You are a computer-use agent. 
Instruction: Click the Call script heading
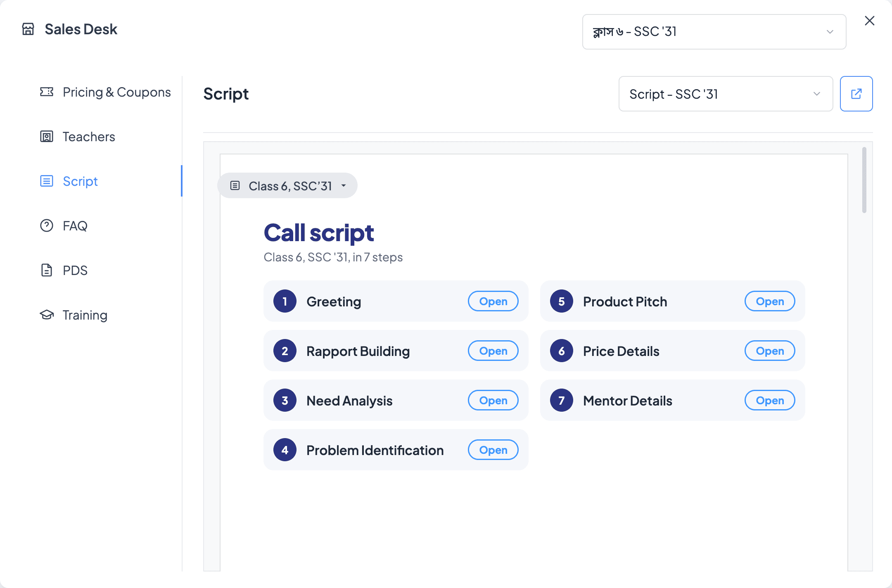[319, 233]
